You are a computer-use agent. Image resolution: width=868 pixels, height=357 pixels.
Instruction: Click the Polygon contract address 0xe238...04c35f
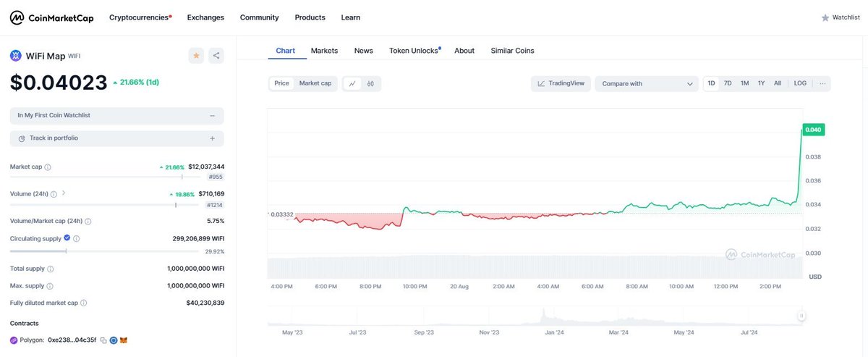pyautogui.click(x=72, y=340)
